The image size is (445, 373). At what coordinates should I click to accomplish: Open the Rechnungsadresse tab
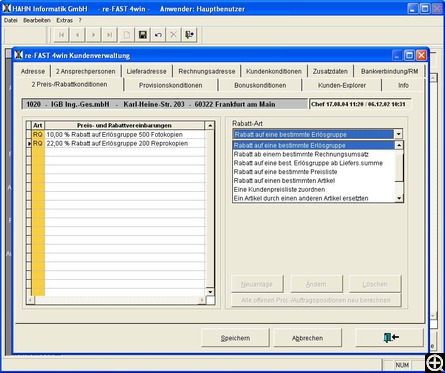click(x=207, y=71)
